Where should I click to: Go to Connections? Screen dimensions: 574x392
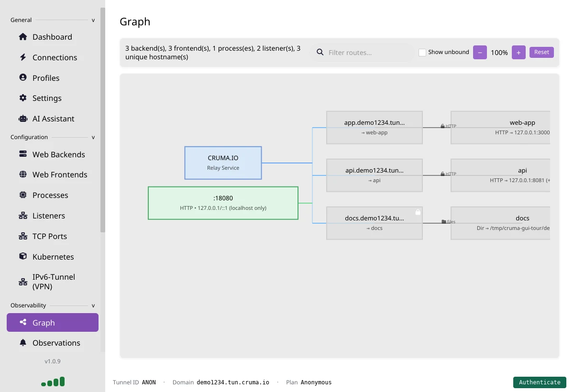[53, 57]
